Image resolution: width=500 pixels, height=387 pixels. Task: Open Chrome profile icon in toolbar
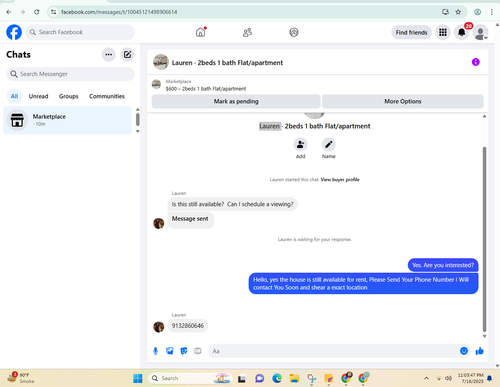coord(477,12)
